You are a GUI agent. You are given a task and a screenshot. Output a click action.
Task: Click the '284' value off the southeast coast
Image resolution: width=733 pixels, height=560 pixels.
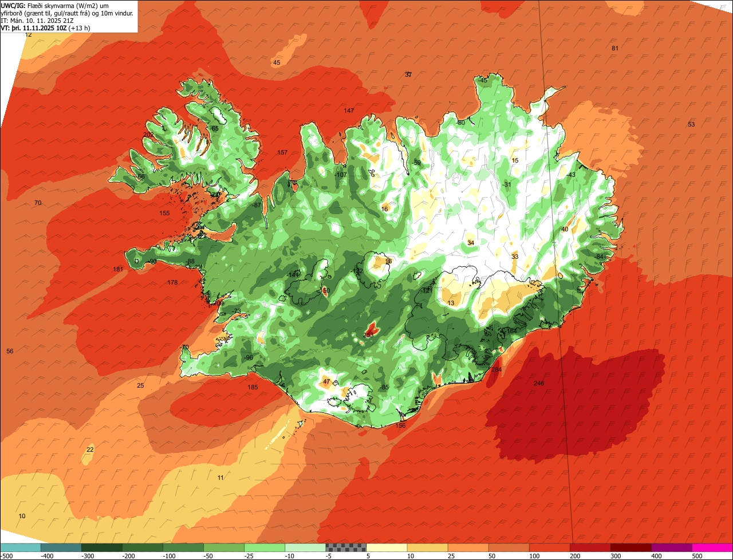point(496,370)
